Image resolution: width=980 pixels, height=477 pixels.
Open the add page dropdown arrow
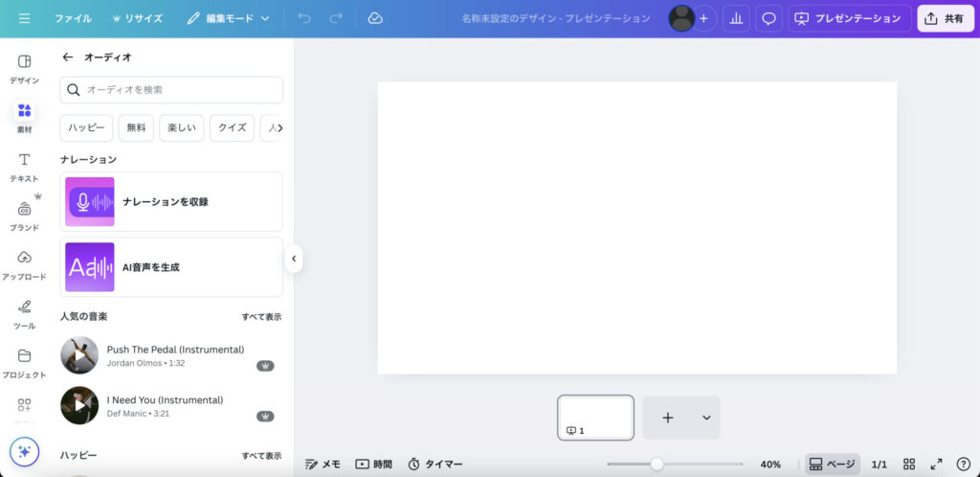[x=706, y=418]
